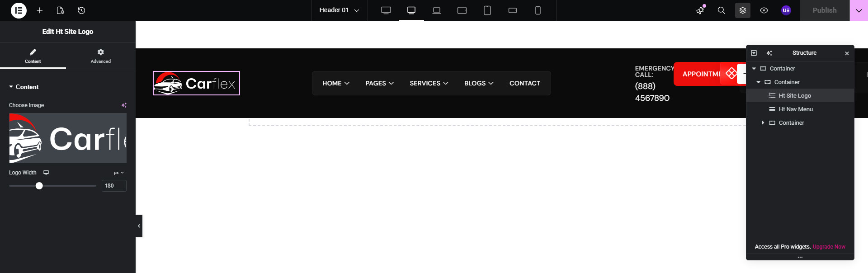
Task: Open the Publish options arrow button
Action: [x=859, y=10]
